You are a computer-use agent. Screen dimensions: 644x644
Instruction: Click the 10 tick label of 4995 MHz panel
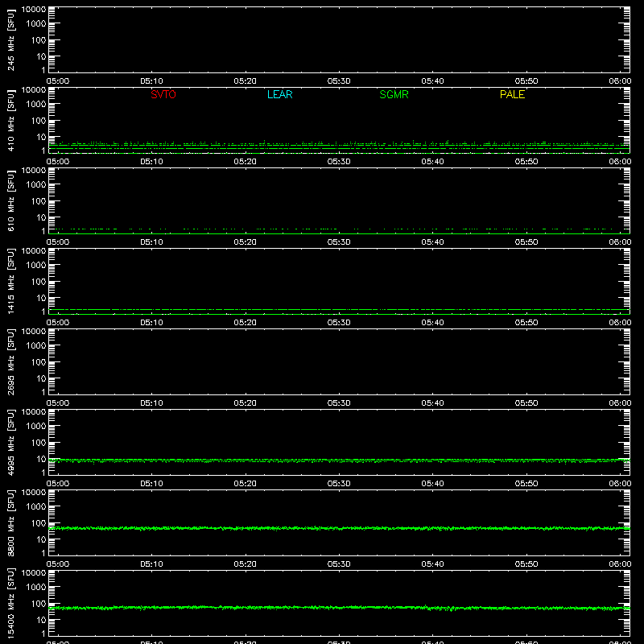[x=41, y=459]
